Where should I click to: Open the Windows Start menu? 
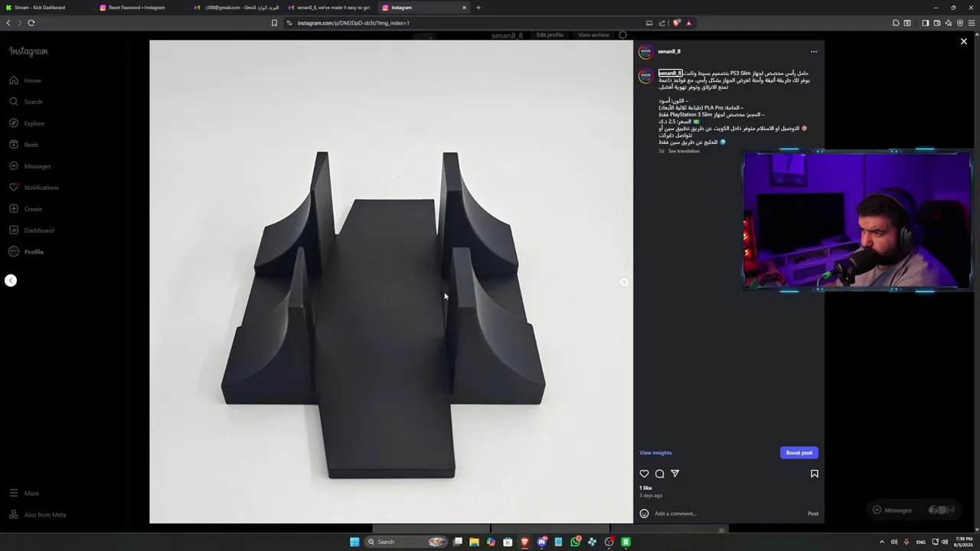click(x=354, y=542)
